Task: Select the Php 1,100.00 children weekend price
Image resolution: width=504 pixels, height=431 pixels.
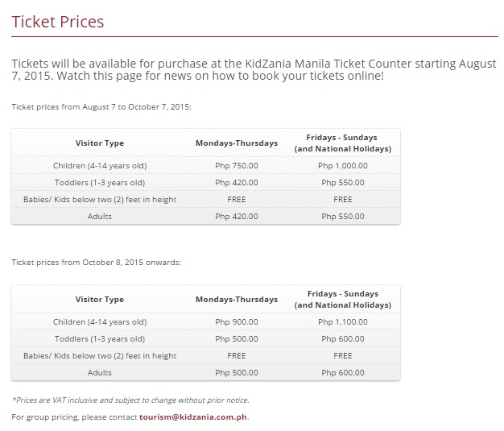Action: [343, 322]
